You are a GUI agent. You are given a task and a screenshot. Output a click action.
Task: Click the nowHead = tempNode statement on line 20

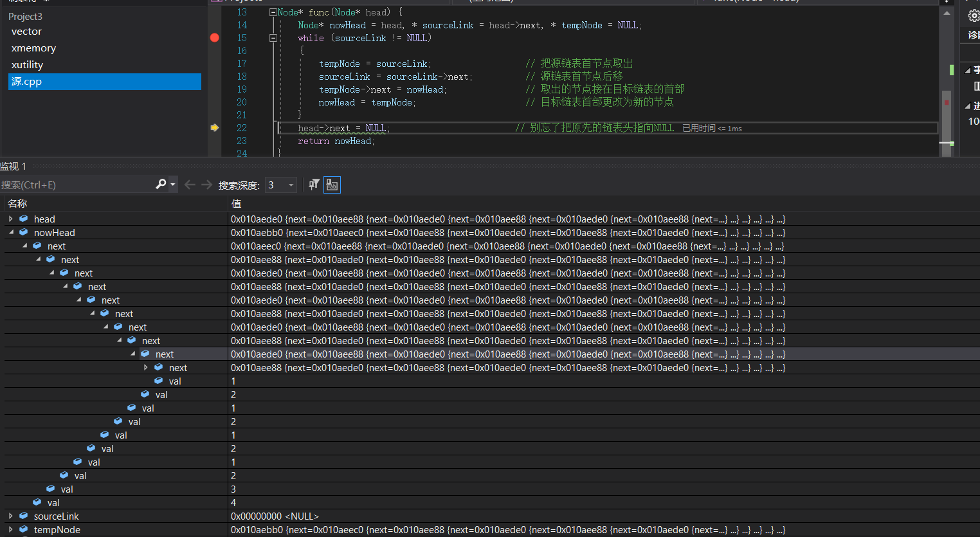(x=367, y=102)
